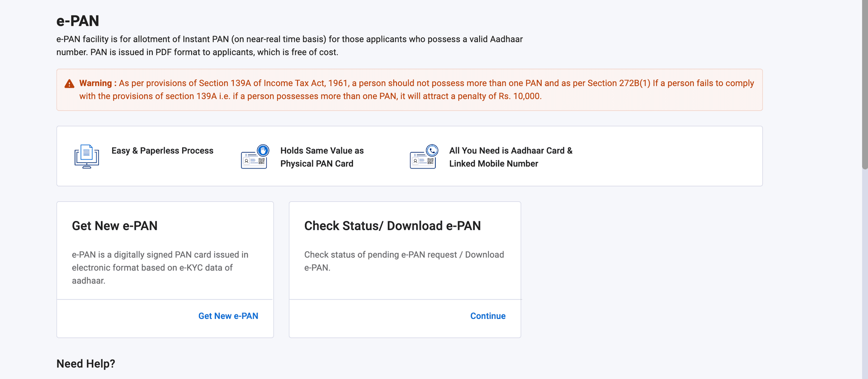Click the Holds Same Value as Physical PAN Card label
The width and height of the screenshot is (868, 379).
[x=322, y=157]
